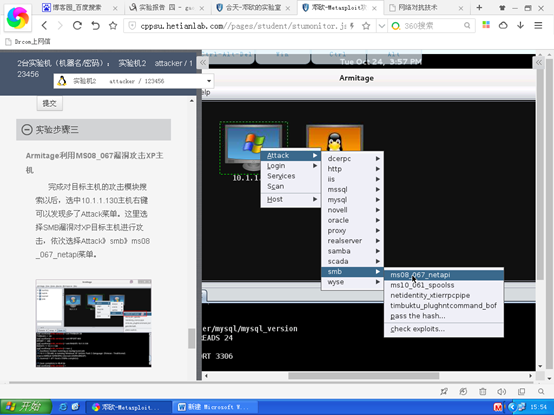
Task: Choose Services in the context menu
Action: (x=290, y=176)
